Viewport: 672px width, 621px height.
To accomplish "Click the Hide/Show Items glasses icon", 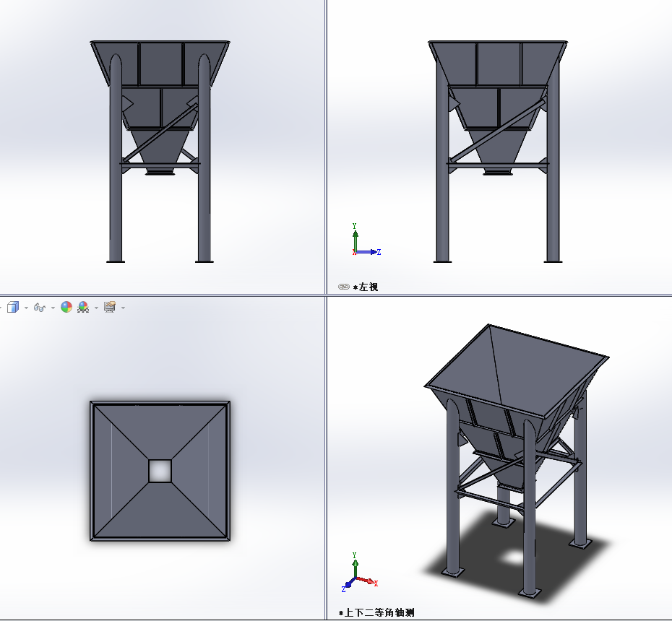I will (x=40, y=308).
